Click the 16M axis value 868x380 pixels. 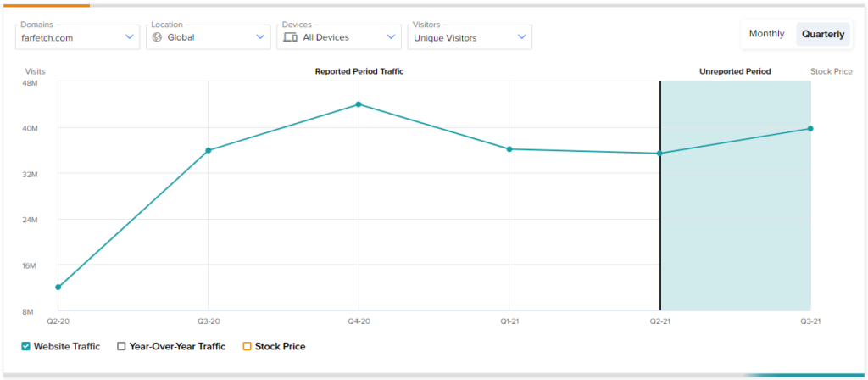point(30,265)
